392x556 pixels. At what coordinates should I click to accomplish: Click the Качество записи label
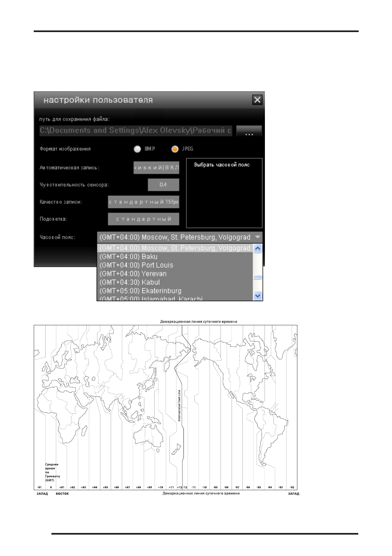click(x=60, y=202)
